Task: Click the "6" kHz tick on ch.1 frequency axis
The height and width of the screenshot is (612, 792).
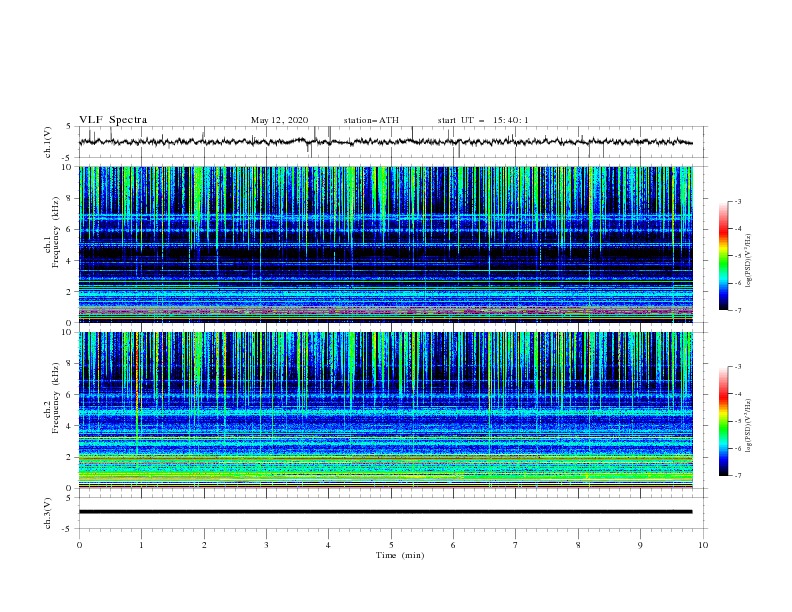Action: [x=71, y=229]
